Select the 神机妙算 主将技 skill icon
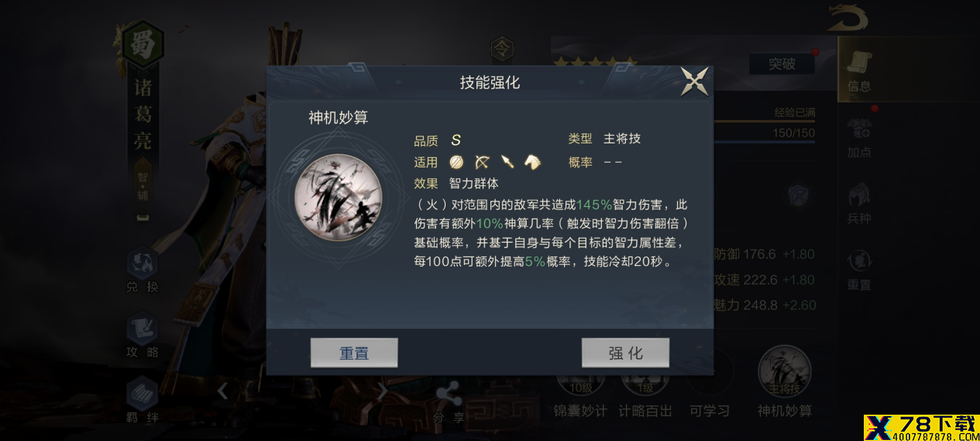 (784, 372)
